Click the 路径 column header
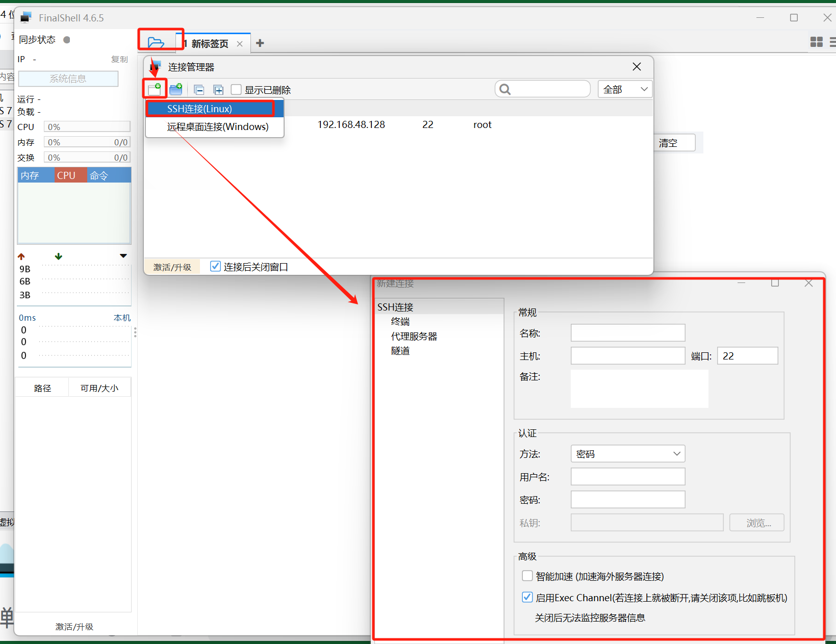Screen dimensions: 836x644 point(42,388)
